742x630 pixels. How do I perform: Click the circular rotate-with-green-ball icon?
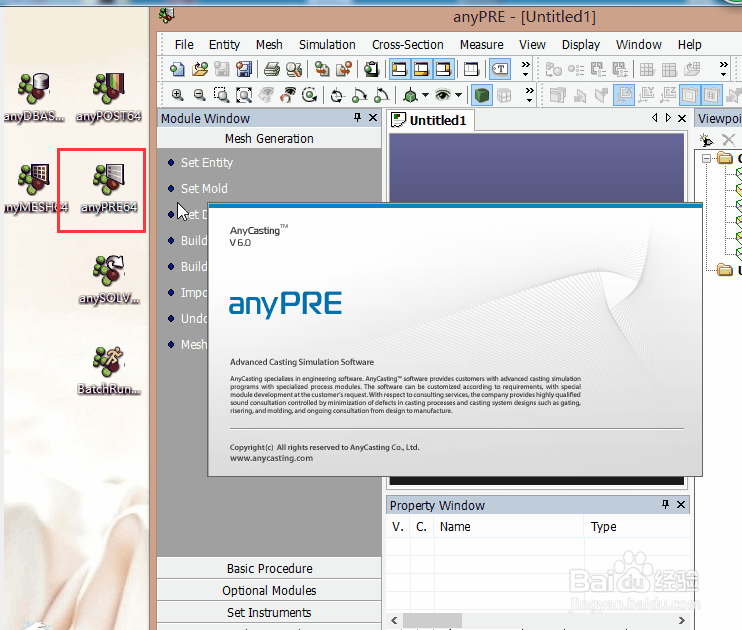310,95
